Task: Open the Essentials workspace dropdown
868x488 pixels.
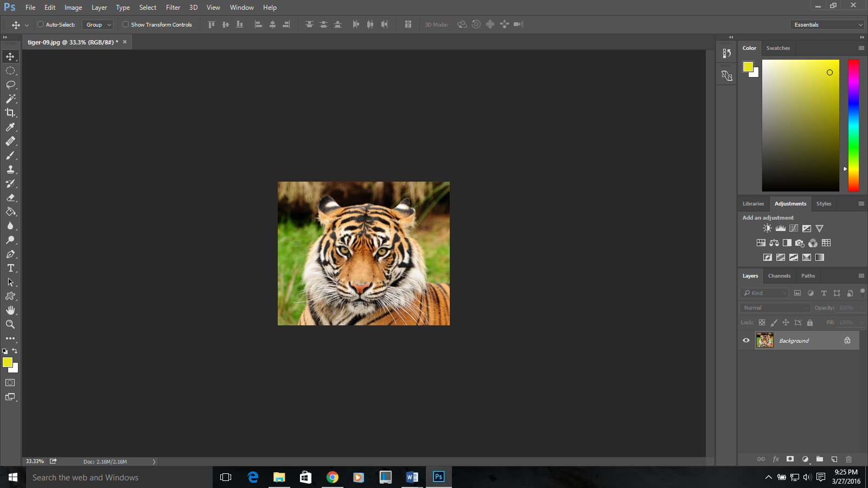Action: pos(827,24)
